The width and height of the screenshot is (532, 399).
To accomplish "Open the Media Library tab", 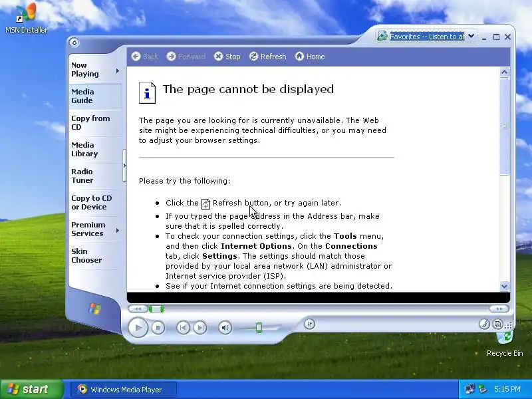I will [x=95, y=149].
